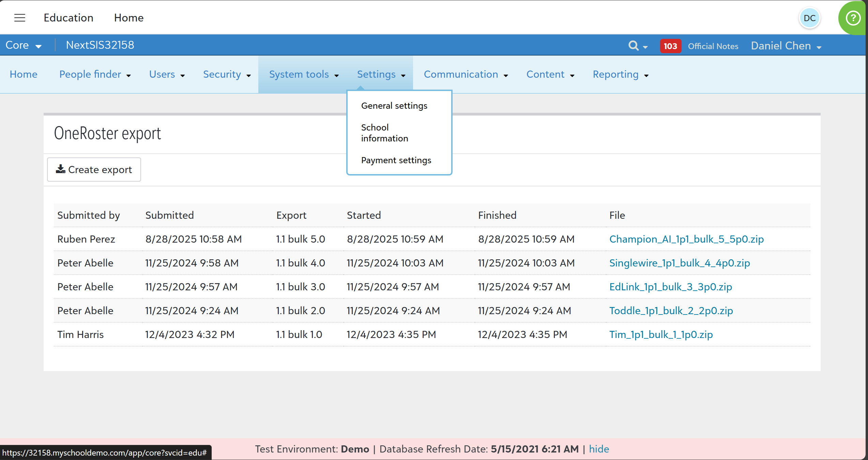The height and width of the screenshot is (460, 868).
Task: Click the DC user avatar
Action: click(x=809, y=18)
